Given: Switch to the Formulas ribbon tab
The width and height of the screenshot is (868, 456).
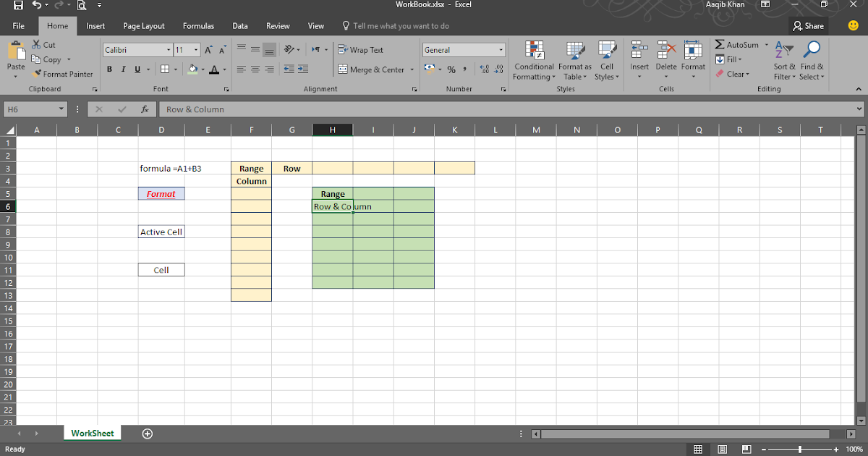Looking at the screenshot, I should pos(198,25).
